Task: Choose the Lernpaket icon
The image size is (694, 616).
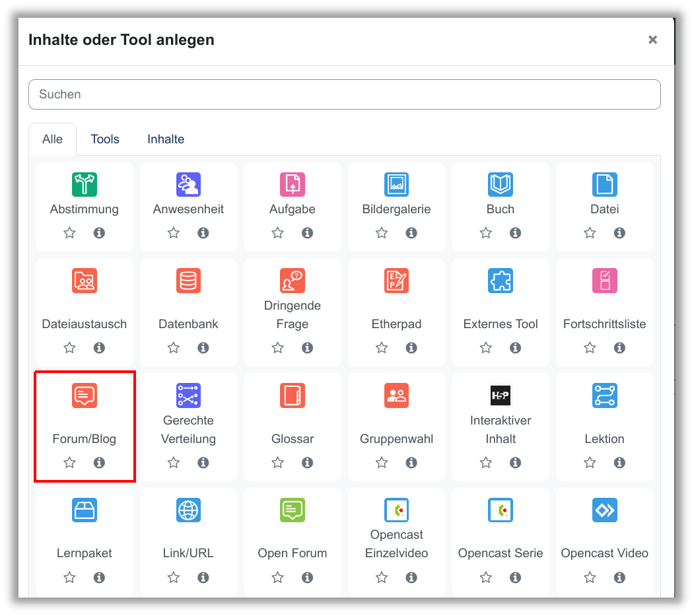Action: [x=84, y=510]
